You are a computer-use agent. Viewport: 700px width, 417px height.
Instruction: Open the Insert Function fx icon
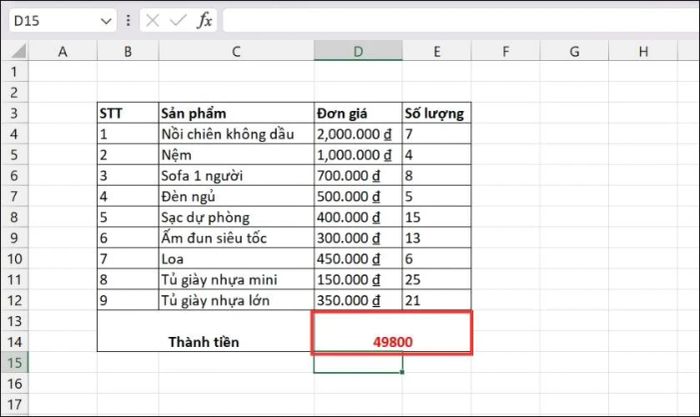(204, 21)
